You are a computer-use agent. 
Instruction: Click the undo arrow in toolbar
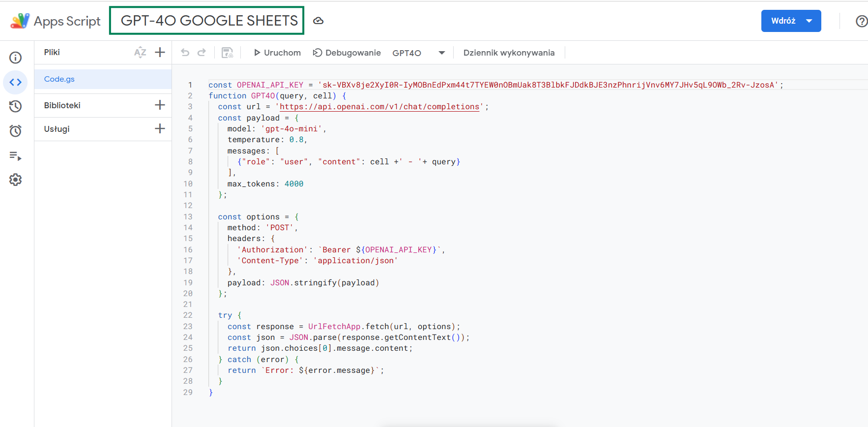click(x=185, y=53)
